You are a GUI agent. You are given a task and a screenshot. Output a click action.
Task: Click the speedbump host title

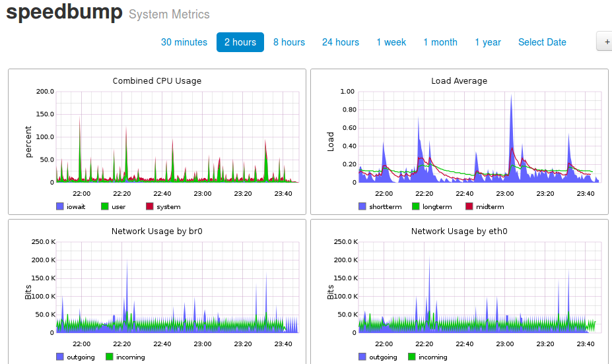[65, 11]
